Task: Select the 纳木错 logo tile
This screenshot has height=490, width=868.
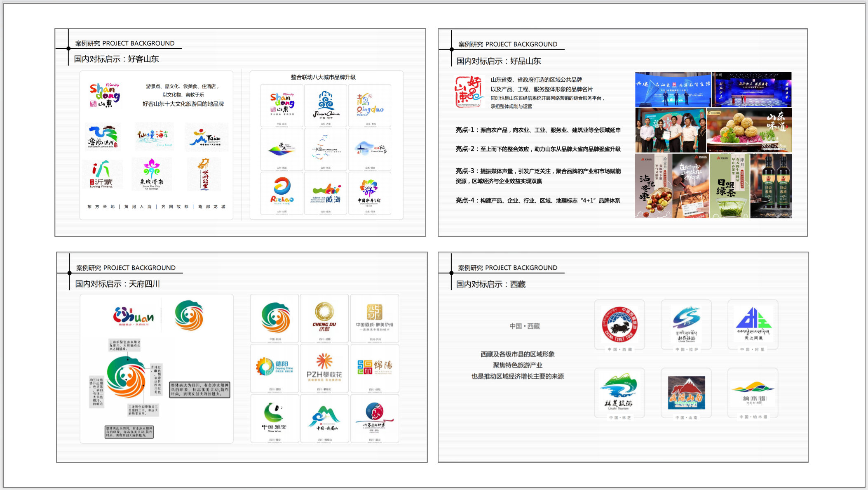Action: [x=753, y=393]
